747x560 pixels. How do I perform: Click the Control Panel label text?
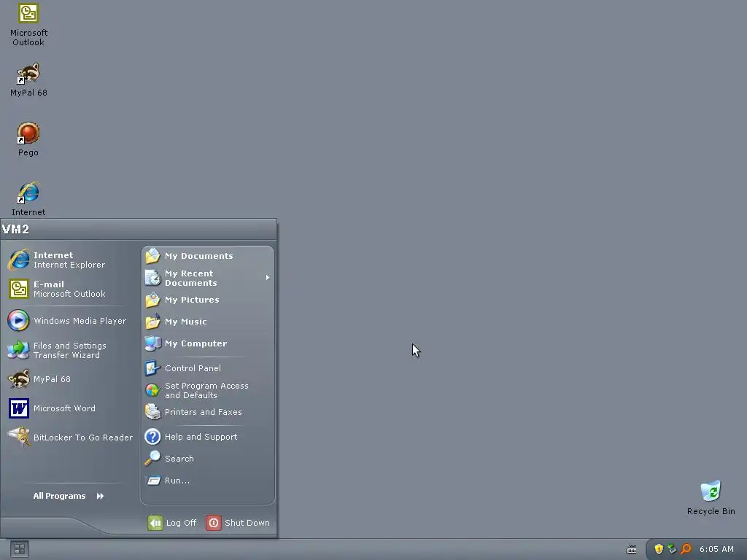(x=193, y=368)
